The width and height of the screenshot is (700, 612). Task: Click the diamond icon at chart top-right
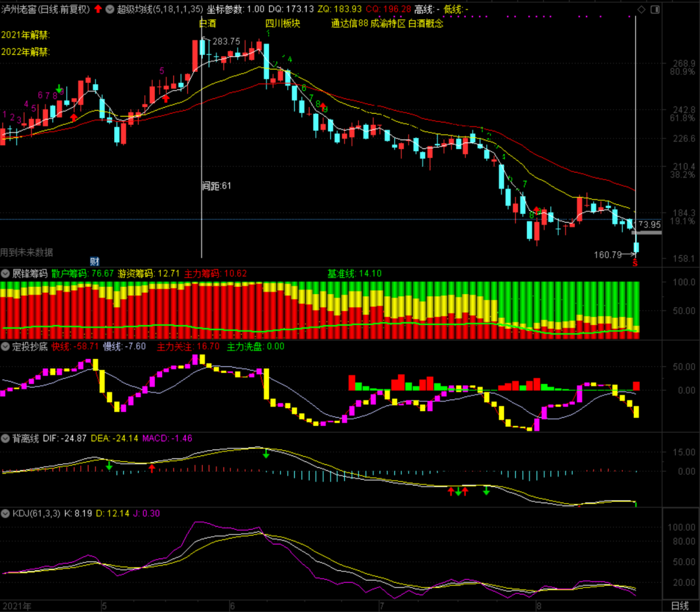click(x=642, y=9)
